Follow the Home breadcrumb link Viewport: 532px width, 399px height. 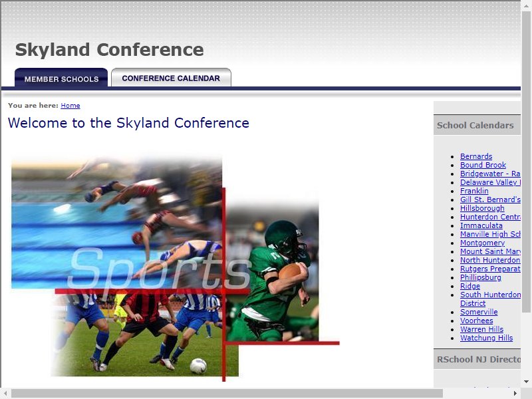coord(70,106)
